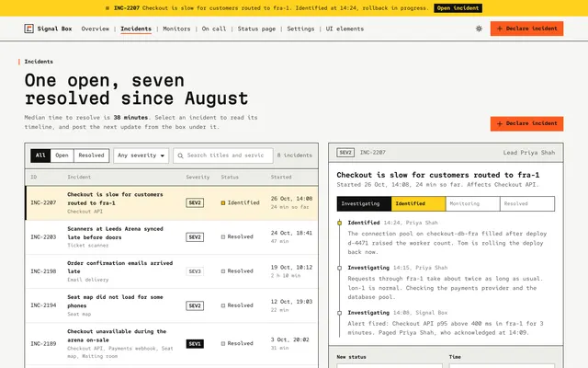This screenshot has height=368, width=588.
Task: Click the search magnifier icon in incident search
Action: pyautogui.click(x=180, y=155)
